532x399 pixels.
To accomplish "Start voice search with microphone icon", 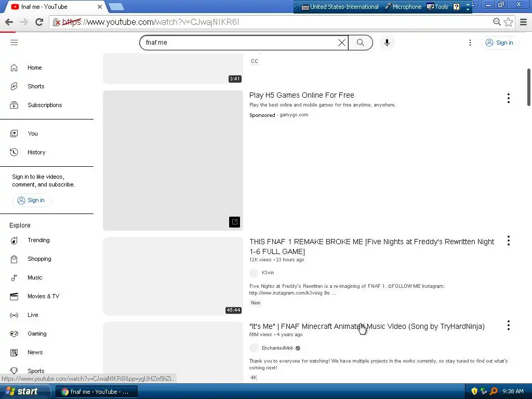I will tap(387, 43).
